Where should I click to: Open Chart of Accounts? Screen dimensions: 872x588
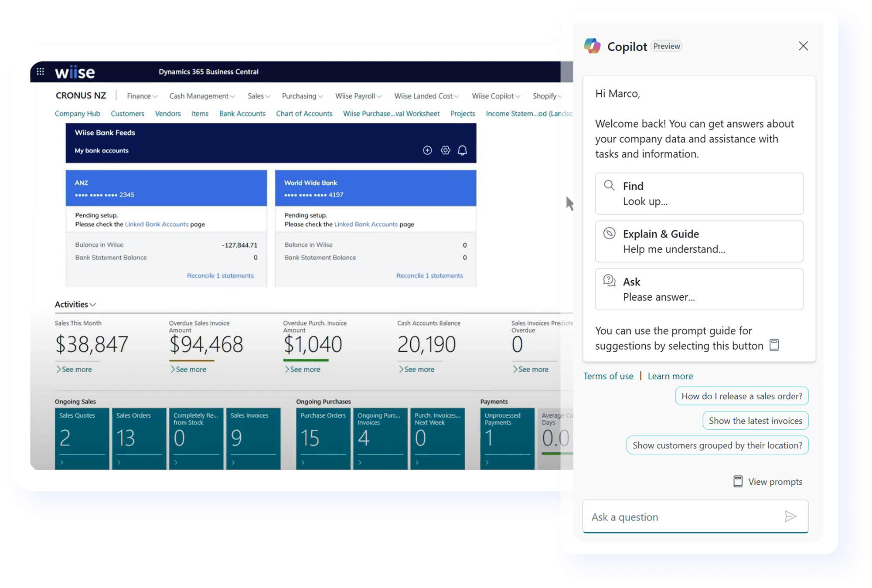point(304,113)
